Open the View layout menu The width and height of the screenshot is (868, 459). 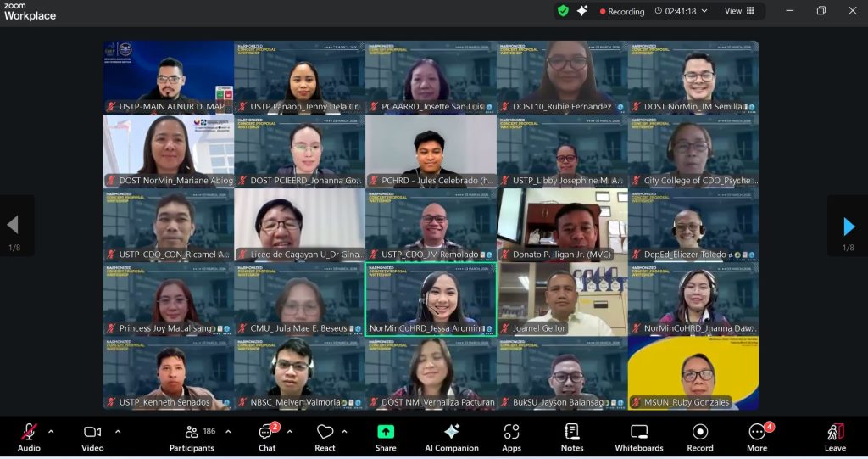tap(738, 11)
